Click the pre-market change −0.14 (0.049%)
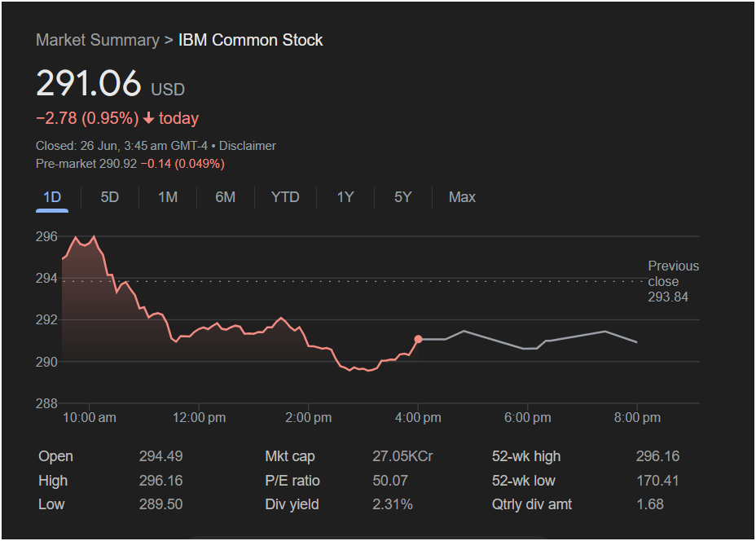 point(182,164)
